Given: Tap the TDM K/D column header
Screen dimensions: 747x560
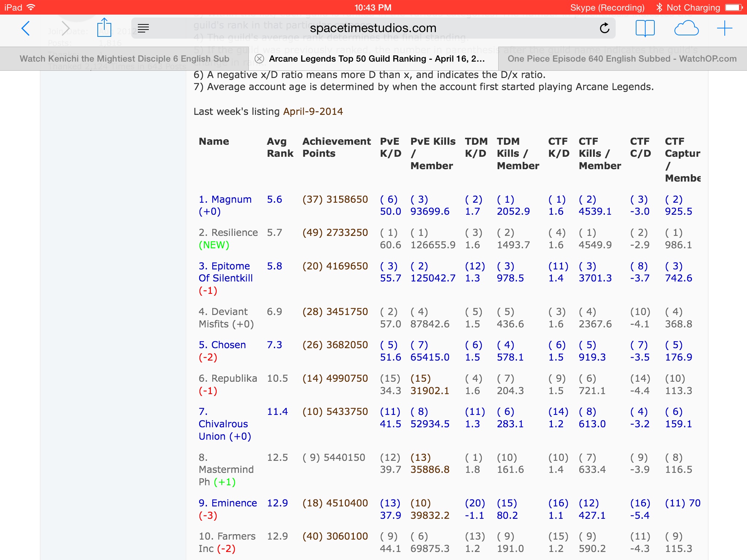Looking at the screenshot, I should [x=476, y=147].
